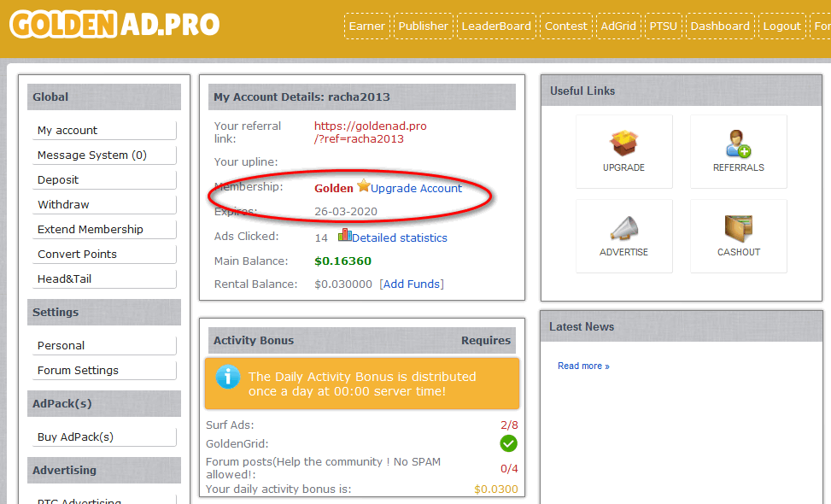Go to the Deposit page
This screenshot has height=504, width=831.
pos(104,180)
